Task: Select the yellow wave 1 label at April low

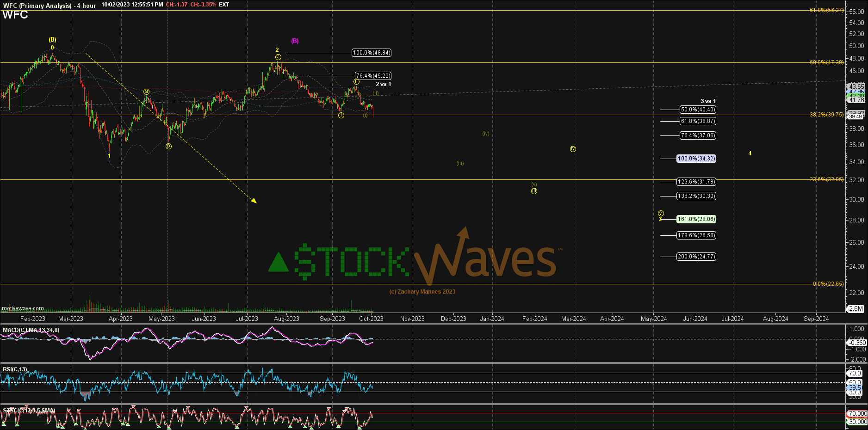Action: (x=109, y=156)
